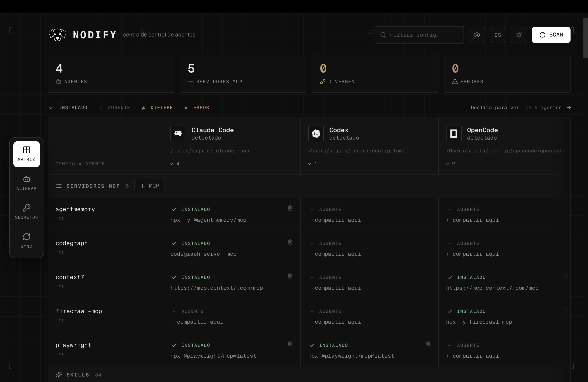Screen dimensions: 588x382
Task: Select the context7 row name
Action: coord(70,277)
